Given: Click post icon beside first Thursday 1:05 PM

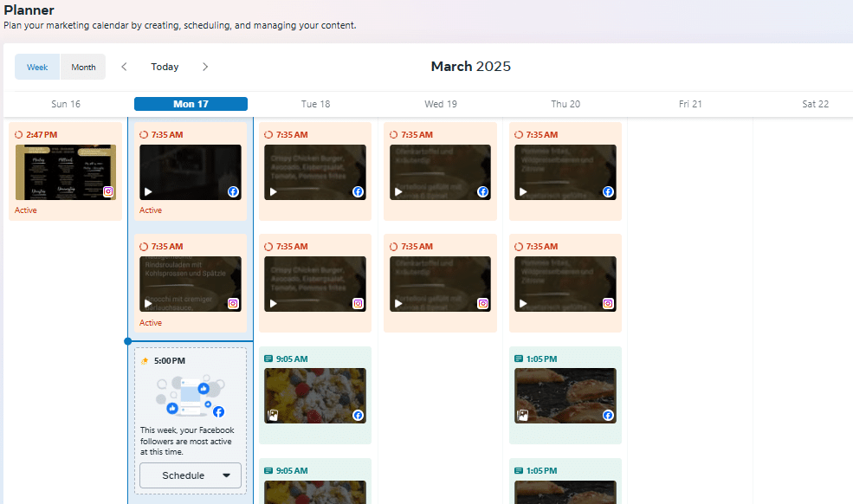Looking at the screenshot, I should coord(519,359).
